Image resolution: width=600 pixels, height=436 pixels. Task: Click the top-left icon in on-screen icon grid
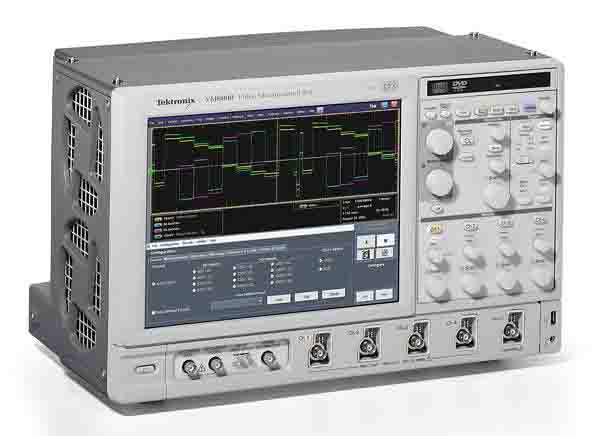367,242
